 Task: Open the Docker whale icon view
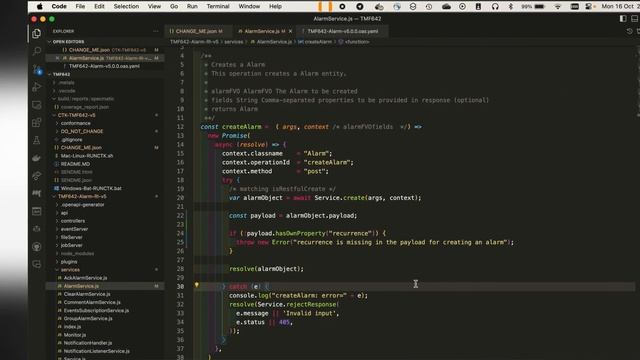[x=36, y=158]
